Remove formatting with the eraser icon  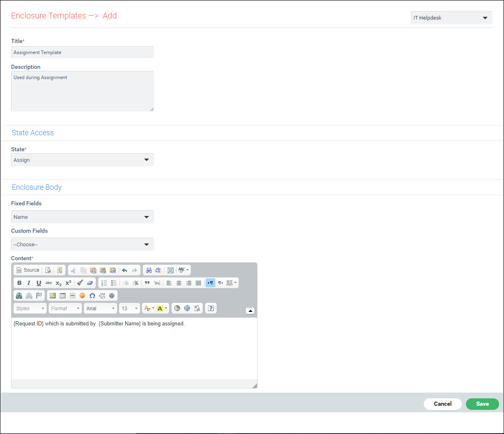click(x=90, y=283)
